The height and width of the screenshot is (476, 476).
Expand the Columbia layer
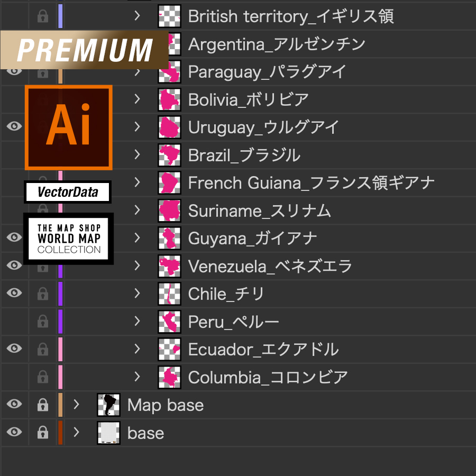click(137, 377)
